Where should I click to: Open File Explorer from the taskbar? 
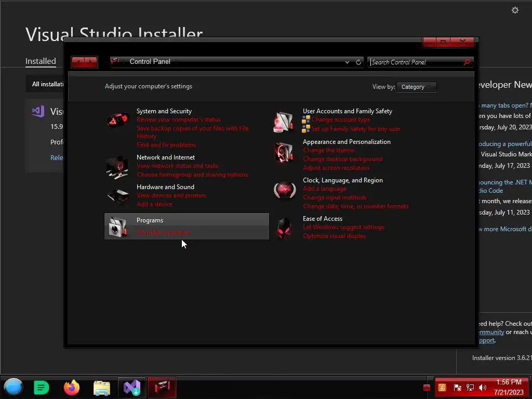102,388
